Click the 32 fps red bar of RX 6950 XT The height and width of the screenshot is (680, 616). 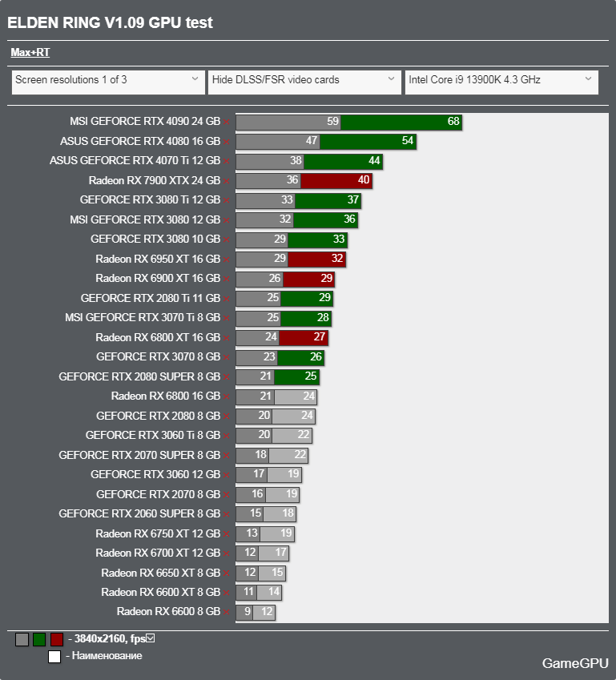[316, 260]
